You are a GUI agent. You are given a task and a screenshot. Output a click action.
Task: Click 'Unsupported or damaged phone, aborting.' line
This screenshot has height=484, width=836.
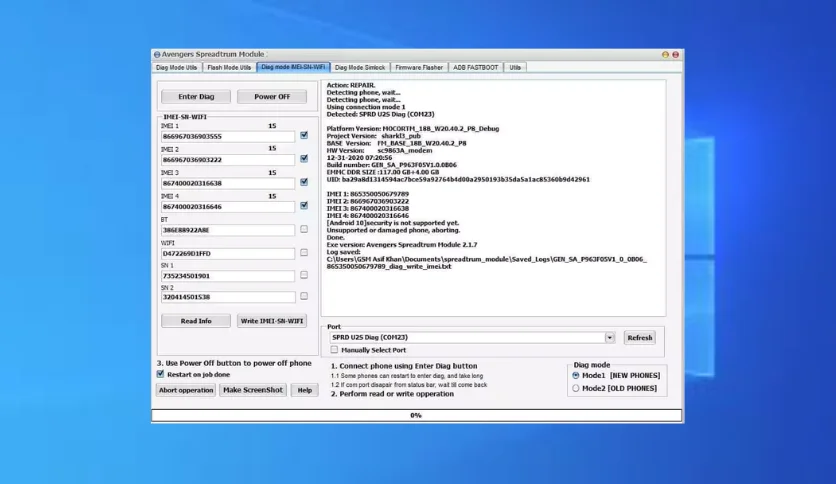393,230
